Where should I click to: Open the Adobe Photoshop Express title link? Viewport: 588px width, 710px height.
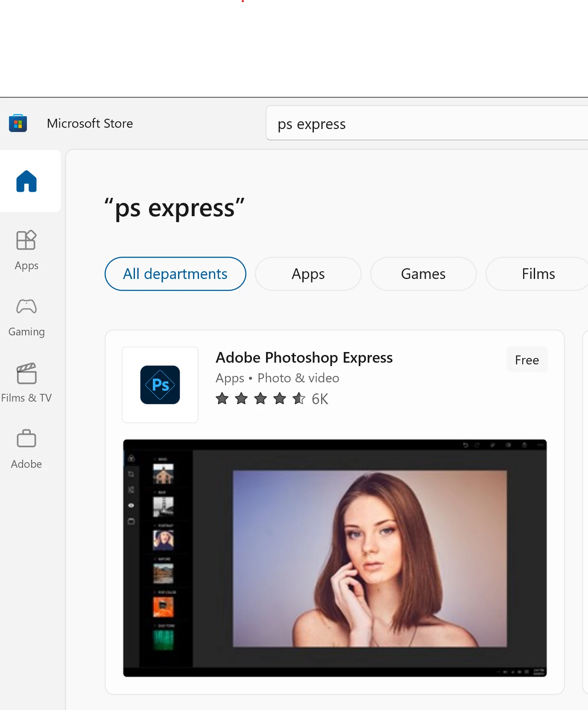click(x=304, y=358)
